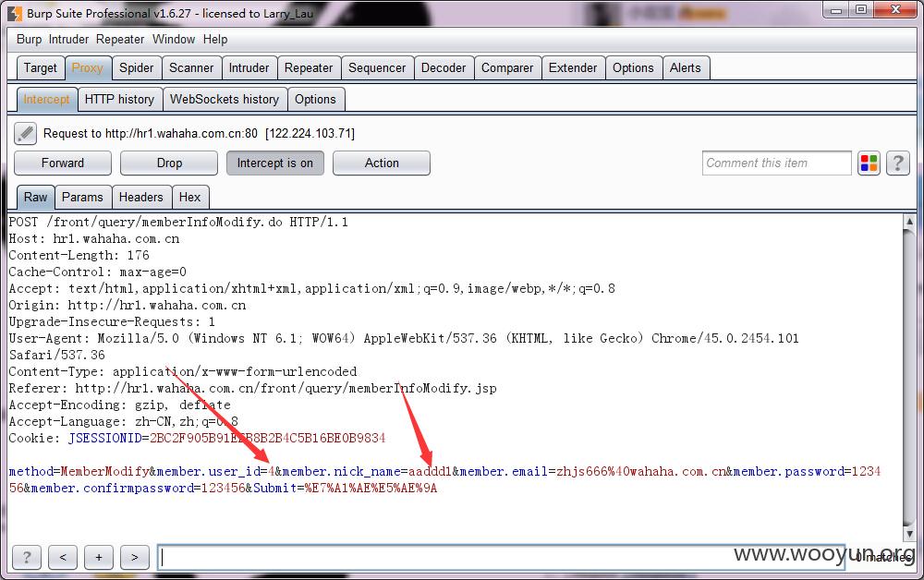Open the Decoder tab
Image resolution: width=924 pixels, height=580 pixels.
(x=444, y=68)
